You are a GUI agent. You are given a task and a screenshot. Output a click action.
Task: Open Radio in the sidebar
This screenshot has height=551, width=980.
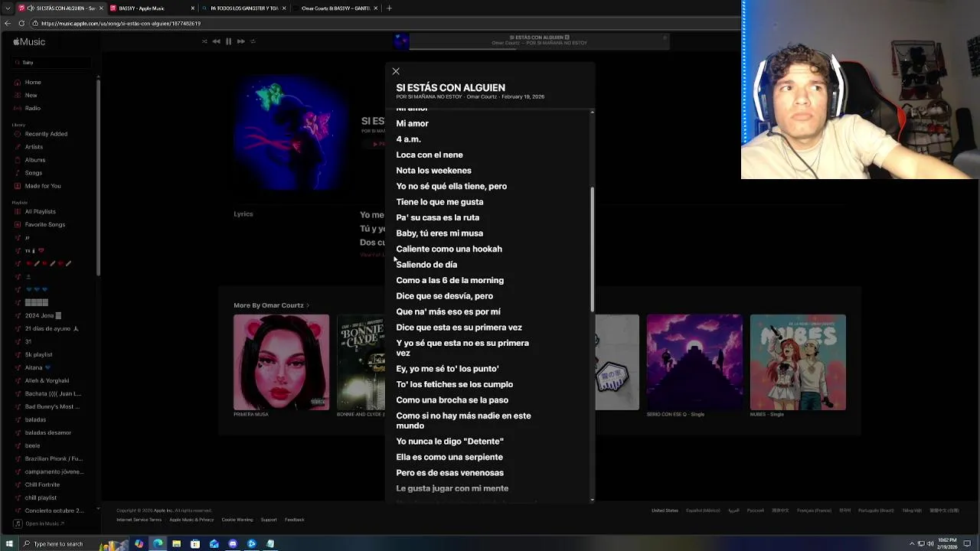32,108
